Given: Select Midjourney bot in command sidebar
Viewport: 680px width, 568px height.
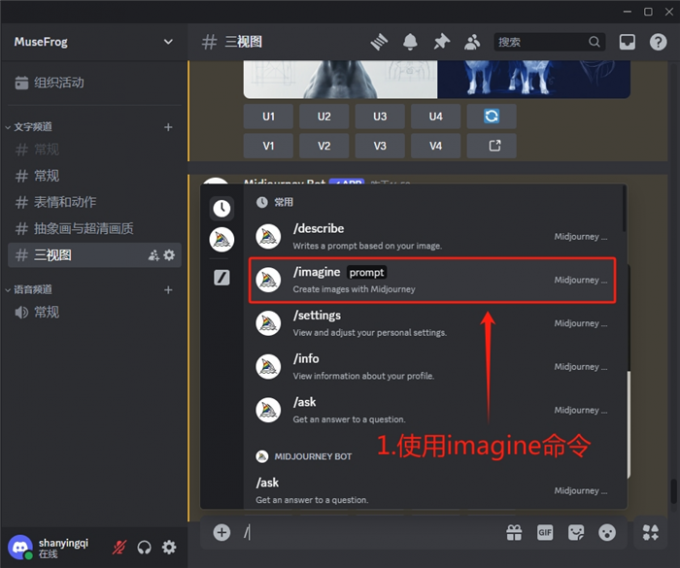Looking at the screenshot, I should coord(222,239).
